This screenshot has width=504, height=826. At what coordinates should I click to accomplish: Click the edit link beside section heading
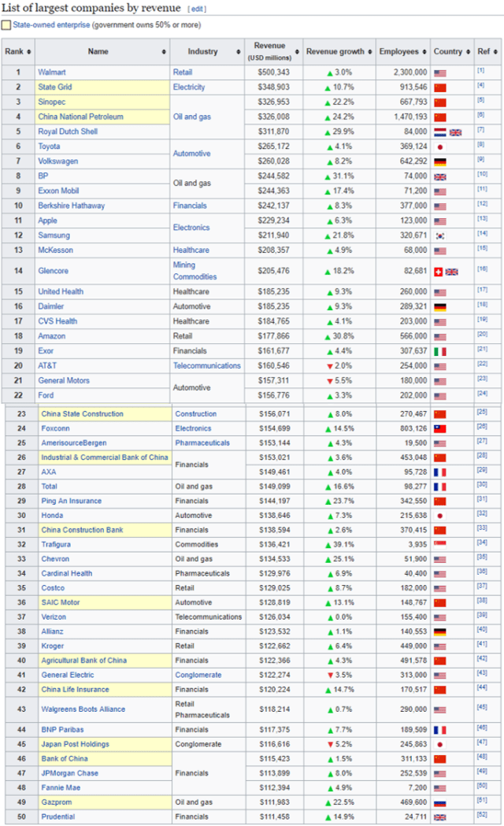pos(197,9)
